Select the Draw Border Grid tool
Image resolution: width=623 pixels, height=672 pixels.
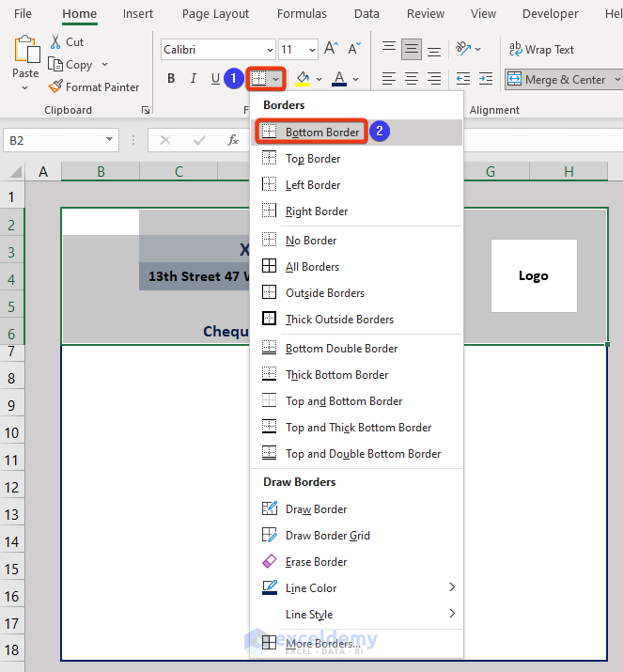tap(356, 536)
